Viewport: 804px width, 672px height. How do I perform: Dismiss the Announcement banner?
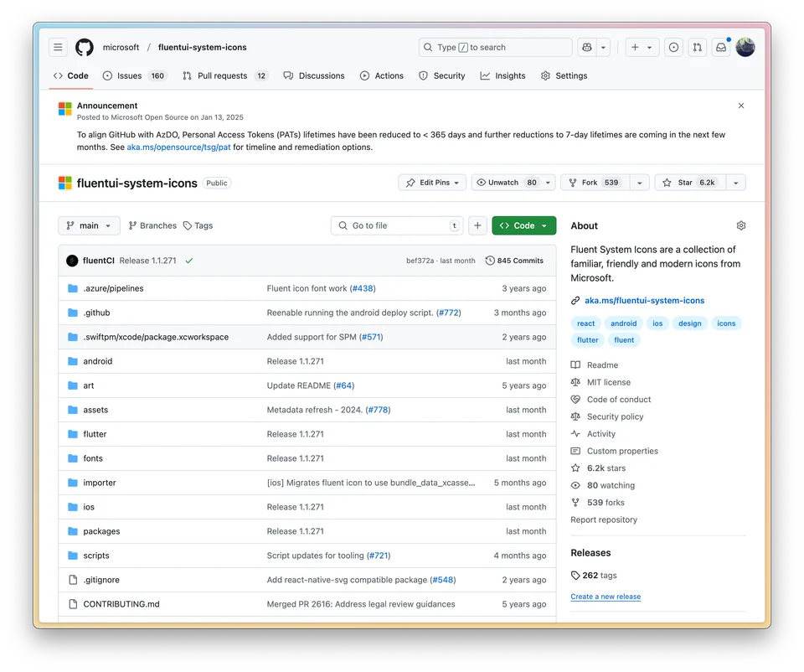tap(741, 106)
